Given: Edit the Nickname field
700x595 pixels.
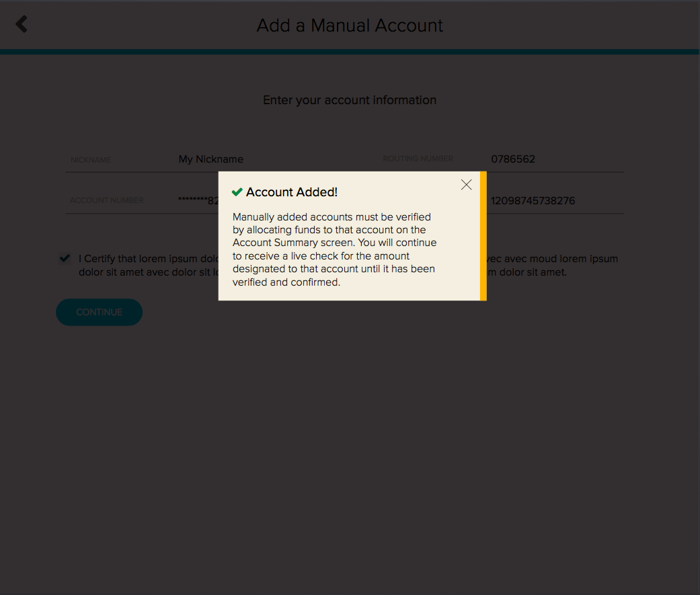Looking at the screenshot, I should (x=210, y=159).
